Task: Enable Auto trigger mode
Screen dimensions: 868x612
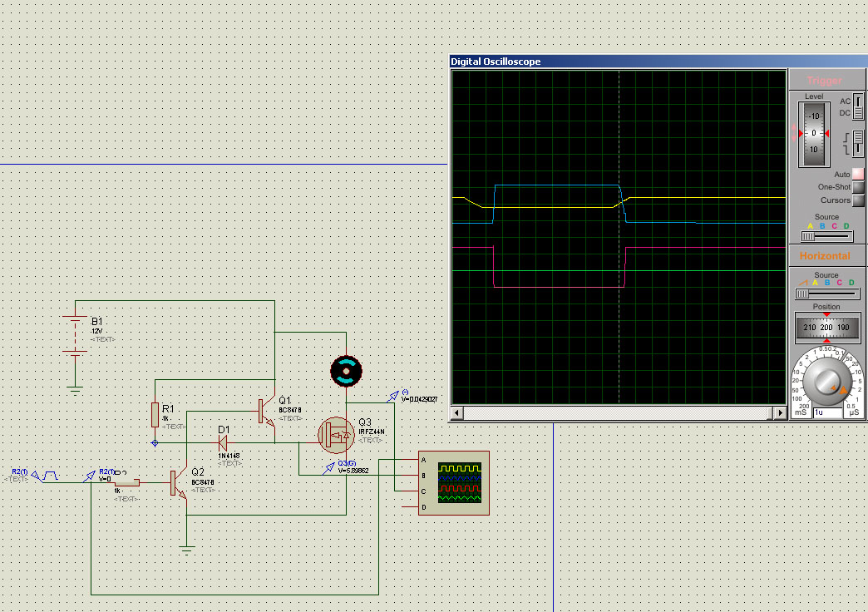Action: (858, 175)
